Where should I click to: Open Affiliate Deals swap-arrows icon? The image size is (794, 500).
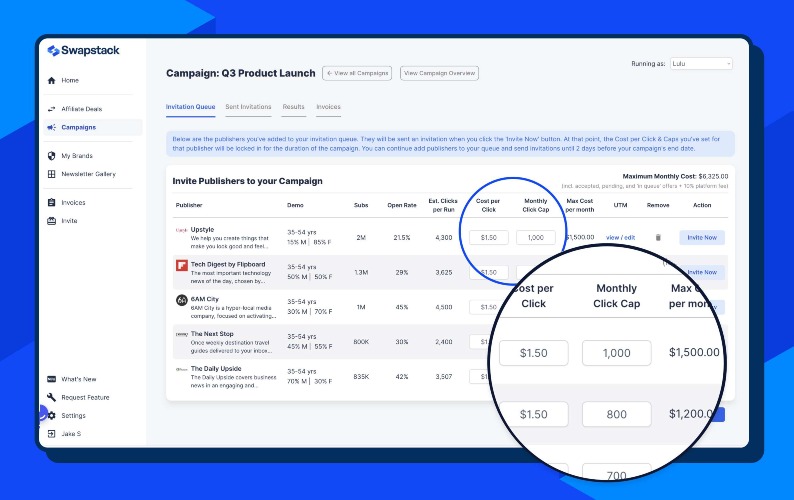coord(51,109)
